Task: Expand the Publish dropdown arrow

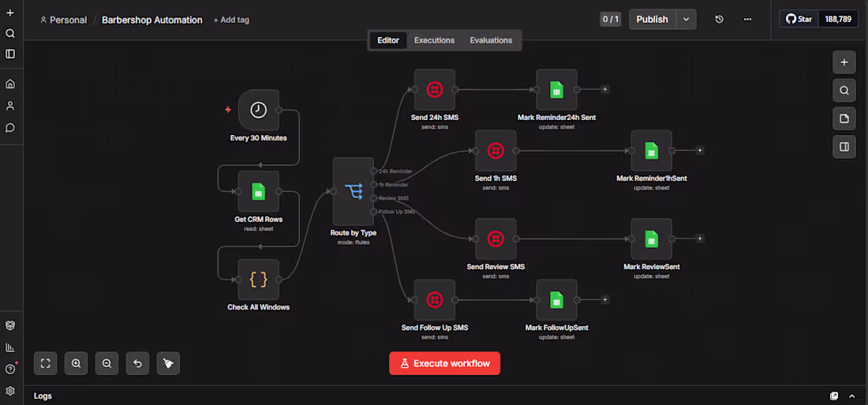Action: [686, 20]
